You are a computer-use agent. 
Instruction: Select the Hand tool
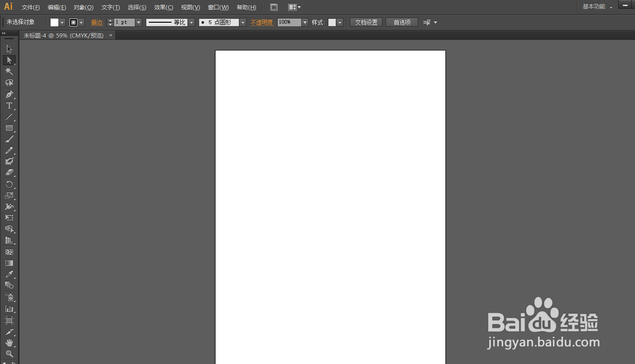pos(9,343)
